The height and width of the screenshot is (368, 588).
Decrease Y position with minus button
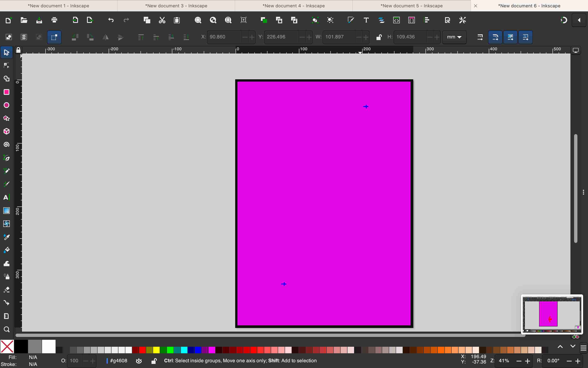(x=302, y=37)
